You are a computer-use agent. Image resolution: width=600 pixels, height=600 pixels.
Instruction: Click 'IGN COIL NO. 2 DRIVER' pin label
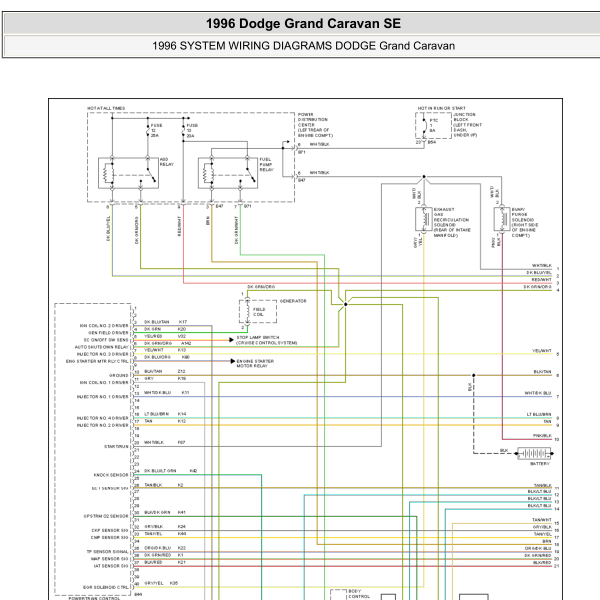coord(104,326)
